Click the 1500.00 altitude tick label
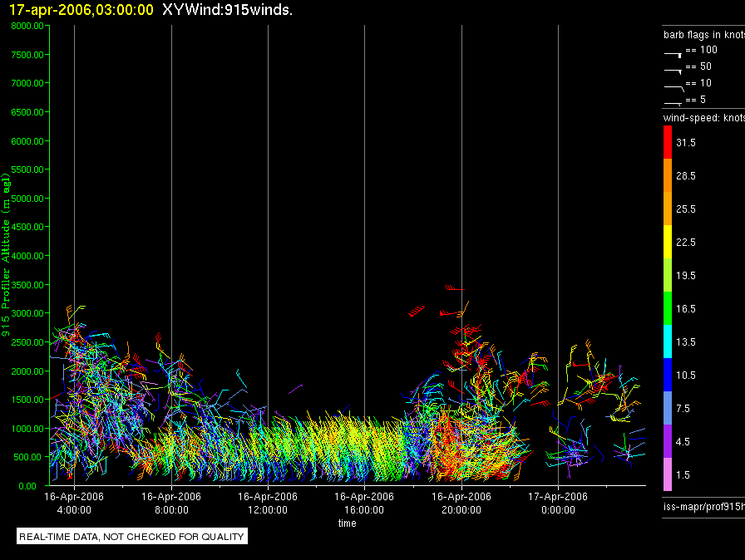The width and height of the screenshot is (745, 560). click(x=27, y=400)
